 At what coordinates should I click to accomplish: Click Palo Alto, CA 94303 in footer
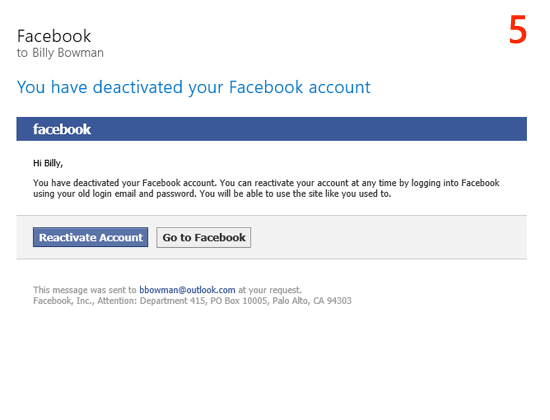(x=312, y=301)
